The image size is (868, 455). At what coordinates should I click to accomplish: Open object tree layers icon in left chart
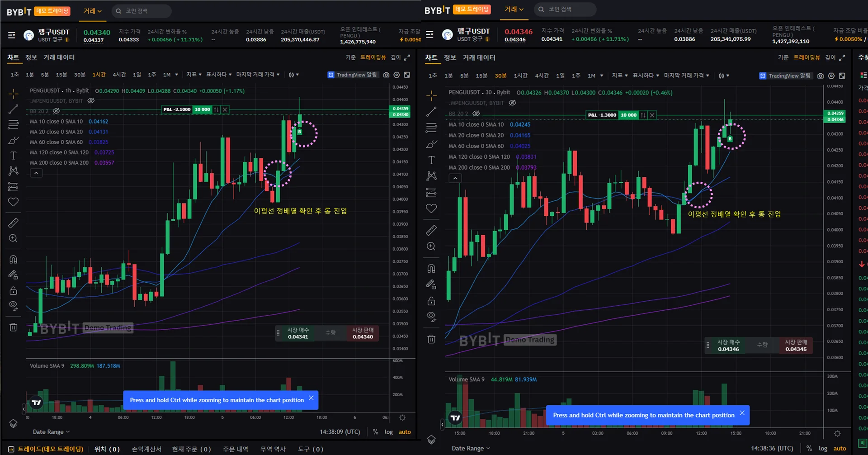(x=14, y=423)
